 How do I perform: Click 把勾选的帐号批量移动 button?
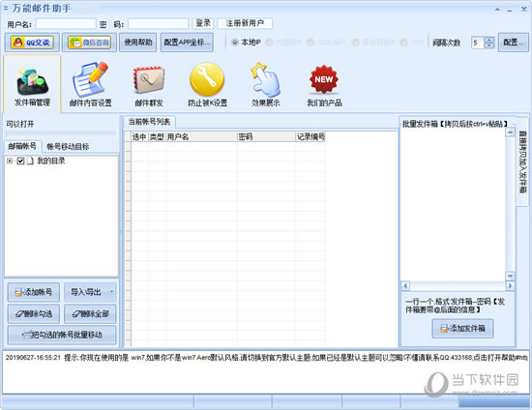point(62,335)
